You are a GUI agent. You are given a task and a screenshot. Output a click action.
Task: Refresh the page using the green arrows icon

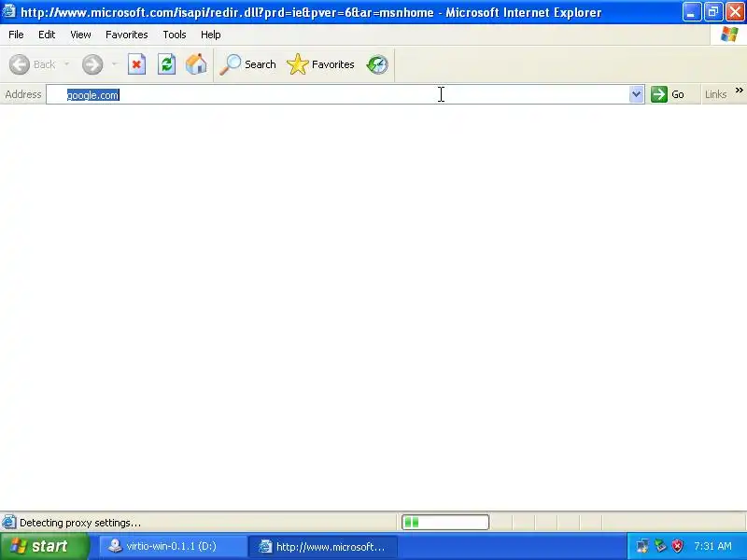pos(167,64)
